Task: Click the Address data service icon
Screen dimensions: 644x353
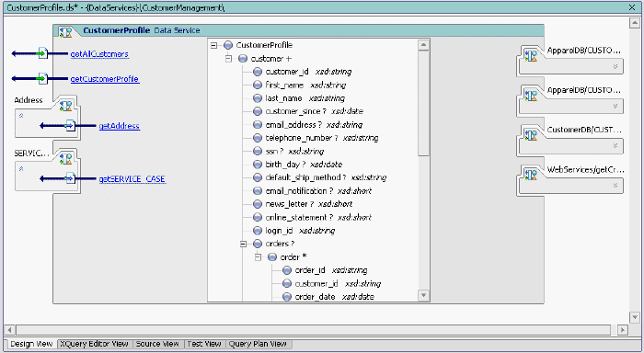Action: [x=65, y=106]
